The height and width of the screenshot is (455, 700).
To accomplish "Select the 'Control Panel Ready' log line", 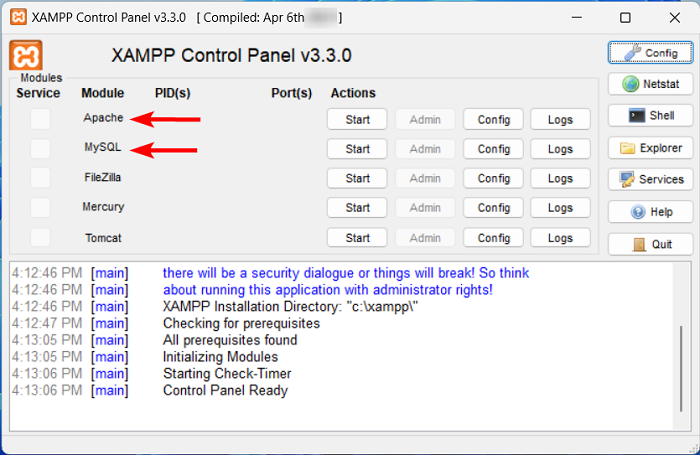I will pos(225,390).
